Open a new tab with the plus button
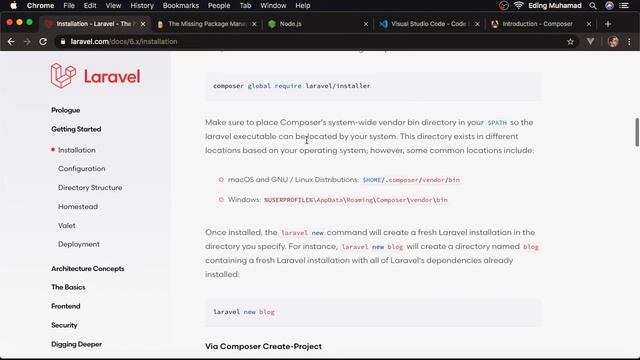This screenshot has height=360, width=640. click(608, 24)
